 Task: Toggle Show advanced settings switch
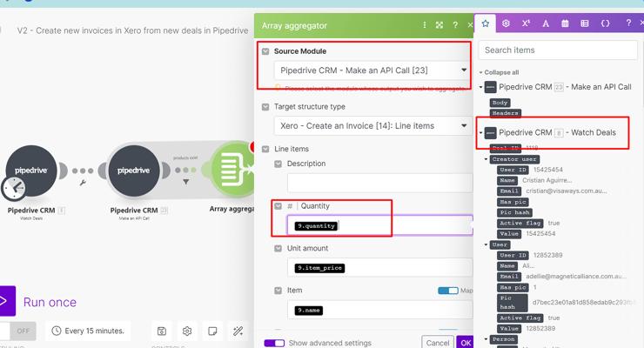(274, 343)
